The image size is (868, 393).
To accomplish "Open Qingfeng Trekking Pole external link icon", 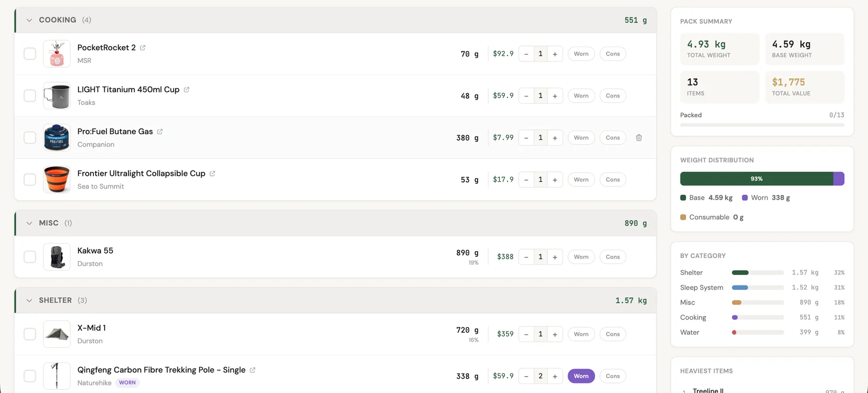I will [x=252, y=370].
